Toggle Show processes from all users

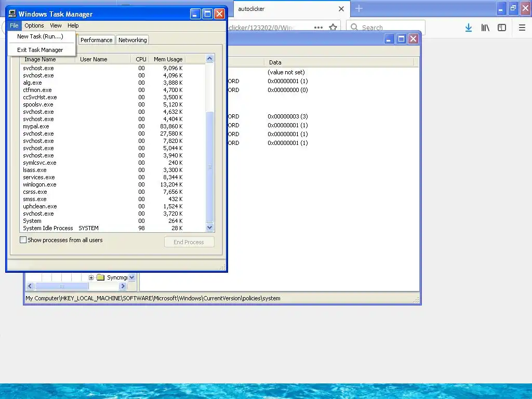pos(23,240)
